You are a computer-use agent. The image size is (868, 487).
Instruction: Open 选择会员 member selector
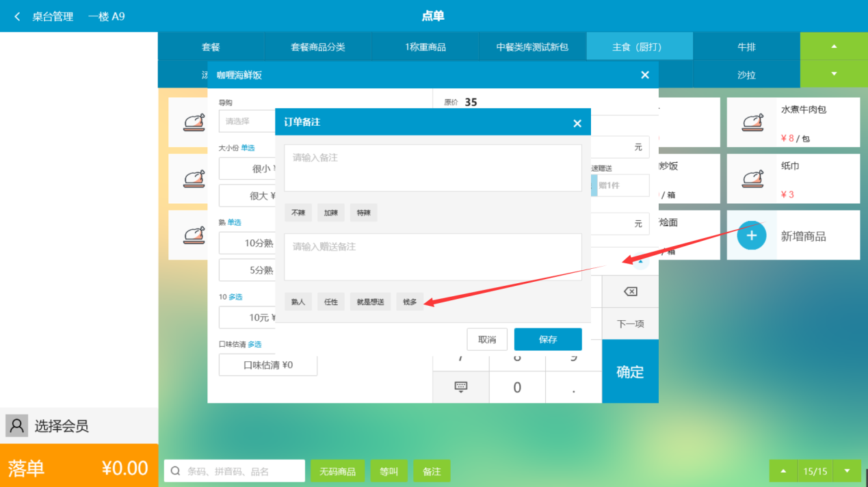[x=79, y=426]
